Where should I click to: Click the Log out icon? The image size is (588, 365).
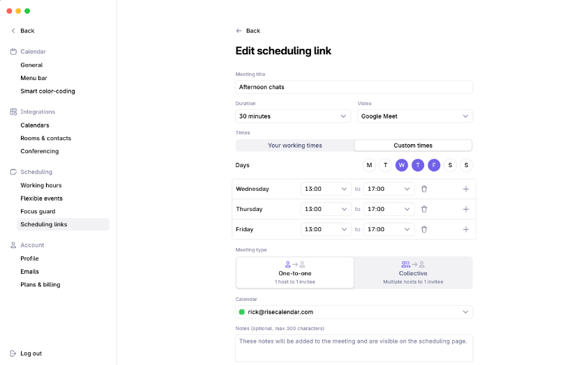13,353
